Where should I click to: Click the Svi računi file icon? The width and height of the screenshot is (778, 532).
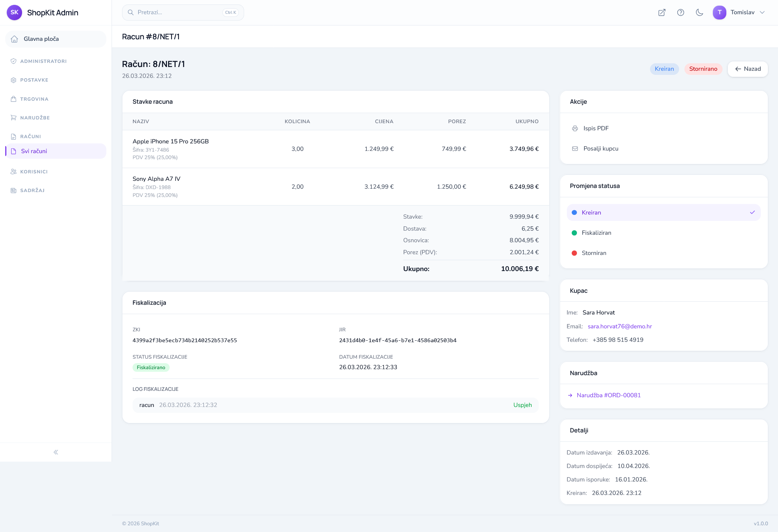click(x=13, y=151)
